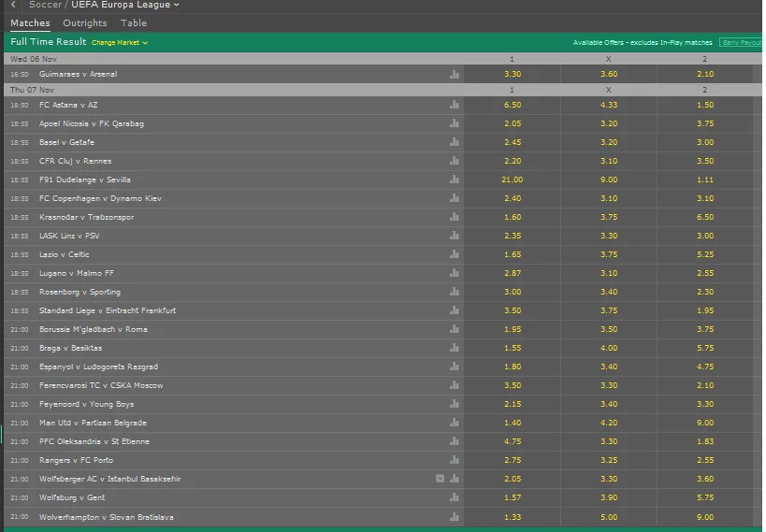This screenshot has width=766, height=532.
Task: Select Lugano home win odds 2.87
Action: (512, 273)
